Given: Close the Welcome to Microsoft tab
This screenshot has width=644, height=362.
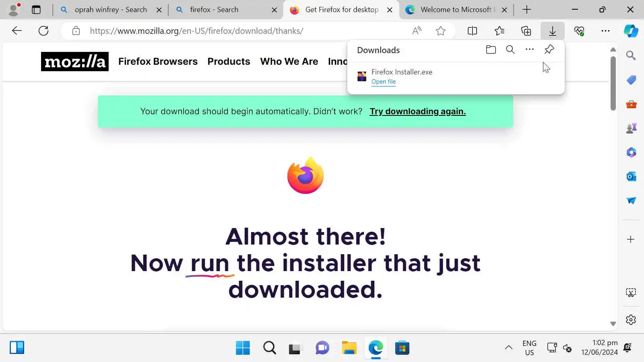Looking at the screenshot, I should click(x=504, y=10).
